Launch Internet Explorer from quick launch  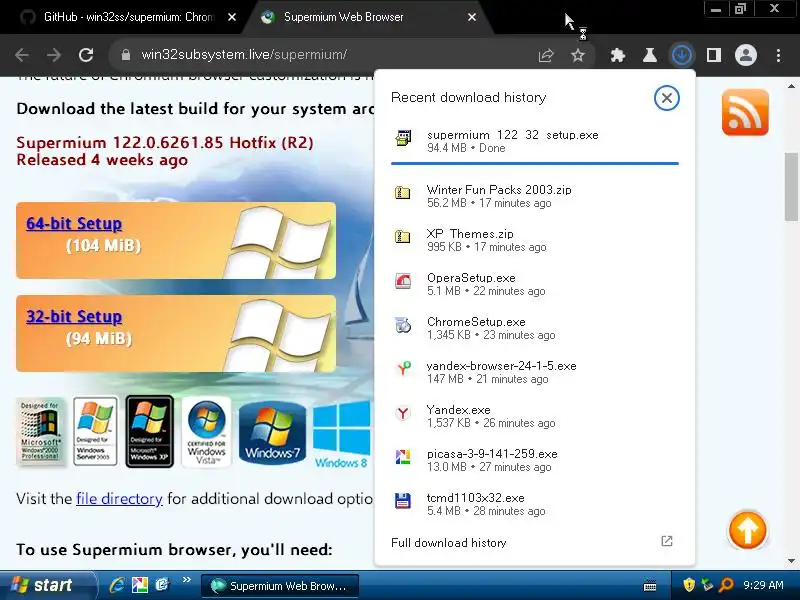click(x=117, y=585)
